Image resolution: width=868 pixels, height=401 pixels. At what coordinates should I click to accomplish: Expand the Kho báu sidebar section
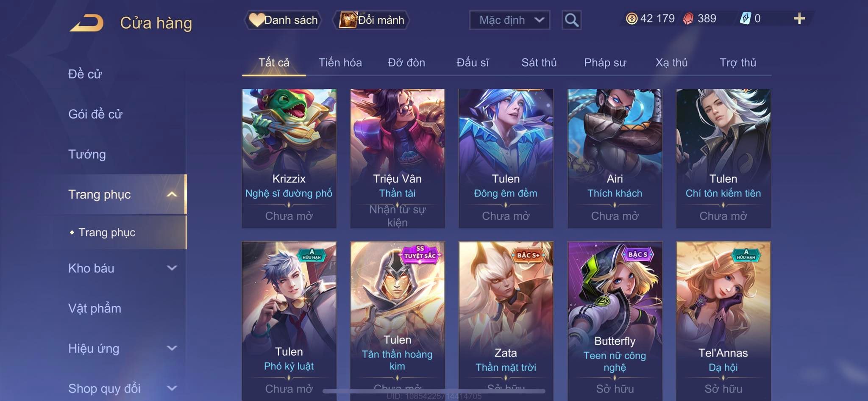pyautogui.click(x=172, y=268)
